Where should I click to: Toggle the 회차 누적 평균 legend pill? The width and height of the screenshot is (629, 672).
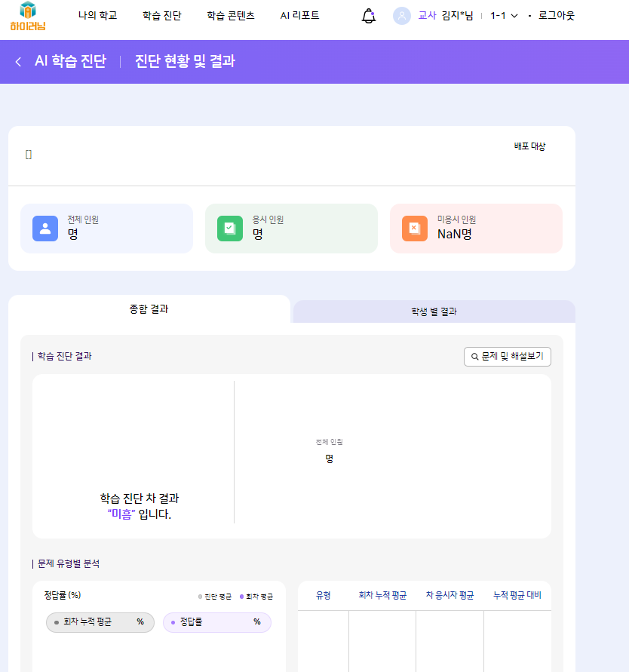point(100,622)
